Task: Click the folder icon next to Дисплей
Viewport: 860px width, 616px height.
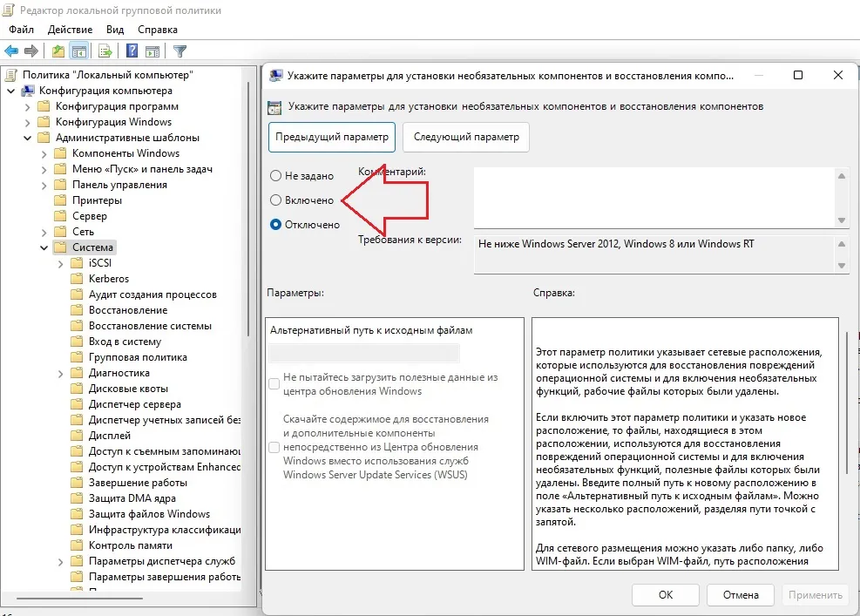Action: (78, 436)
